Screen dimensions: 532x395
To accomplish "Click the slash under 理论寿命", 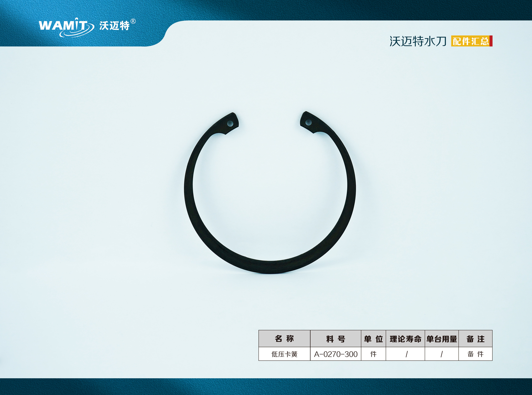I will tap(406, 354).
